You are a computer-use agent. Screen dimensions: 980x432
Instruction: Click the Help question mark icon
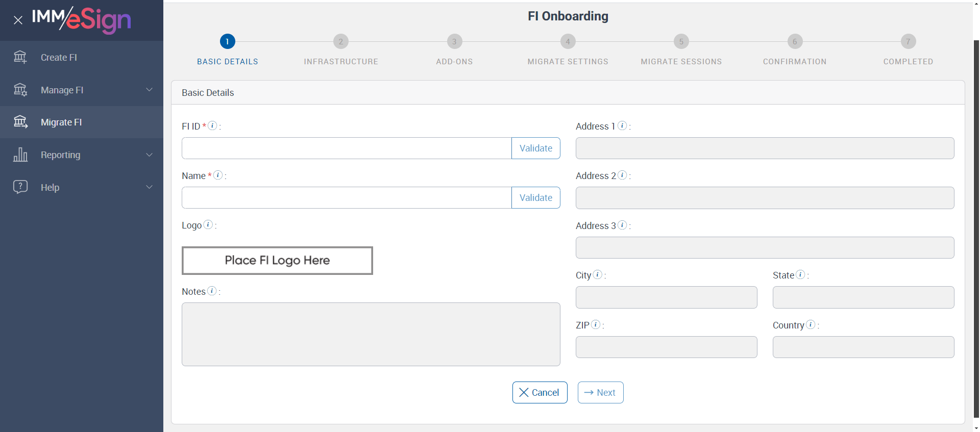click(20, 187)
